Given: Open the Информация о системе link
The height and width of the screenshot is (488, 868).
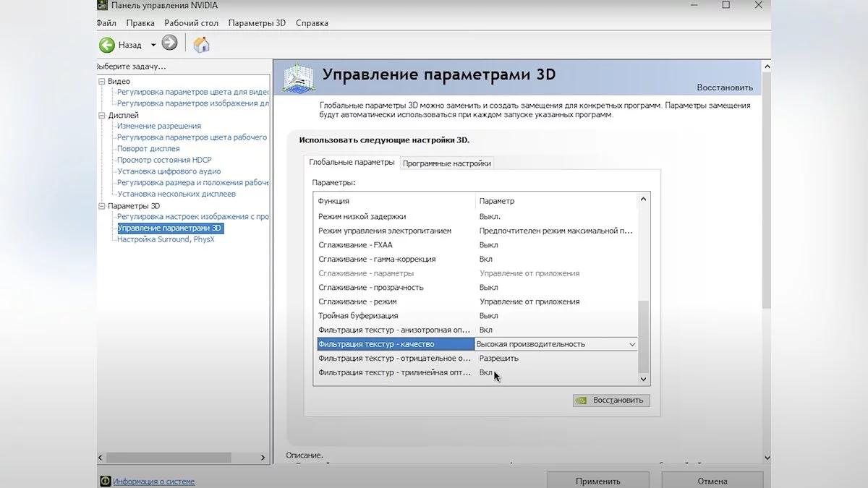Looking at the screenshot, I should [153, 481].
